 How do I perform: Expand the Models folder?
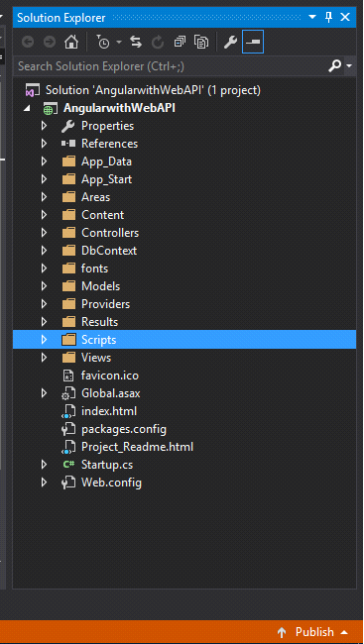point(44,286)
